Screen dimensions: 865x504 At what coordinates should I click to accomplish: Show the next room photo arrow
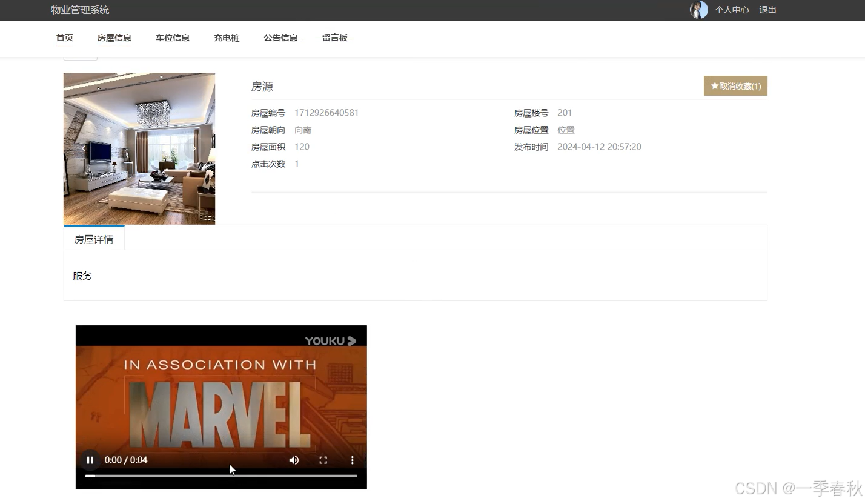(x=194, y=148)
